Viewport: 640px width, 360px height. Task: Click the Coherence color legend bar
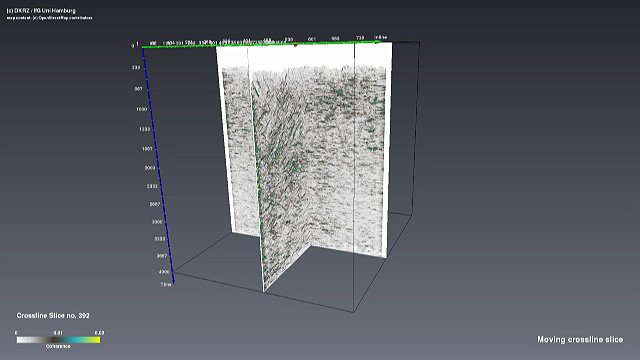tap(58, 340)
